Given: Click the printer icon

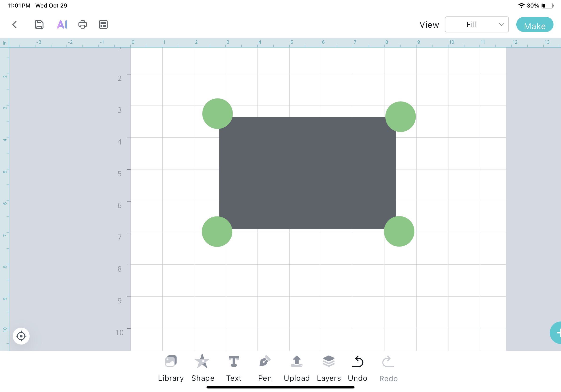Looking at the screenshot, I should tap(83, 24).
